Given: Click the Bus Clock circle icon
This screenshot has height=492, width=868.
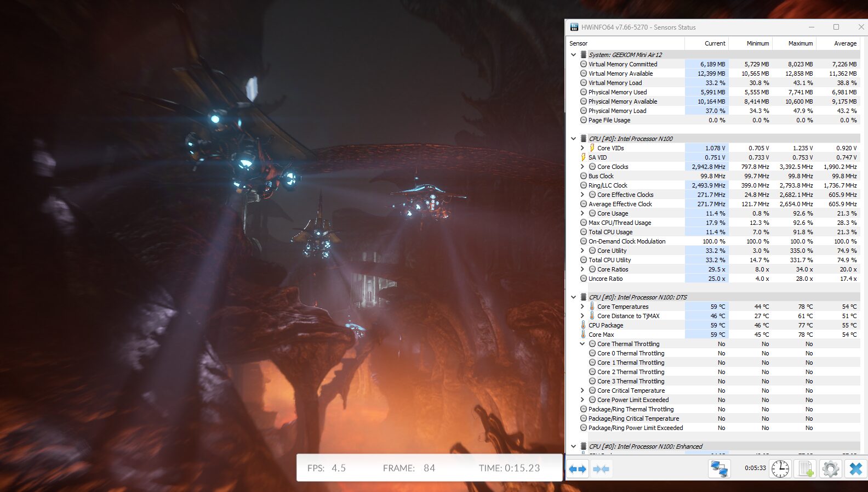Looking at the screenshot, I should (x=584, y=176).
